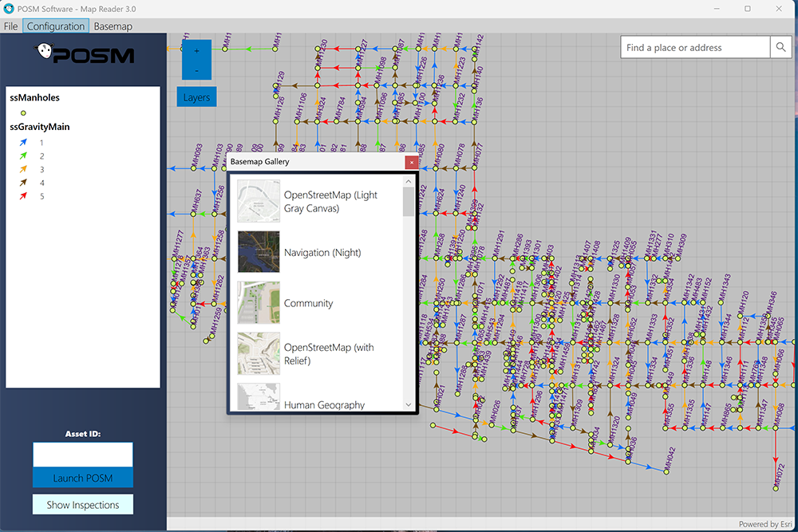Click the map zoom out minus button
This screenshot has width=798, height=532.
coord(196,71)
